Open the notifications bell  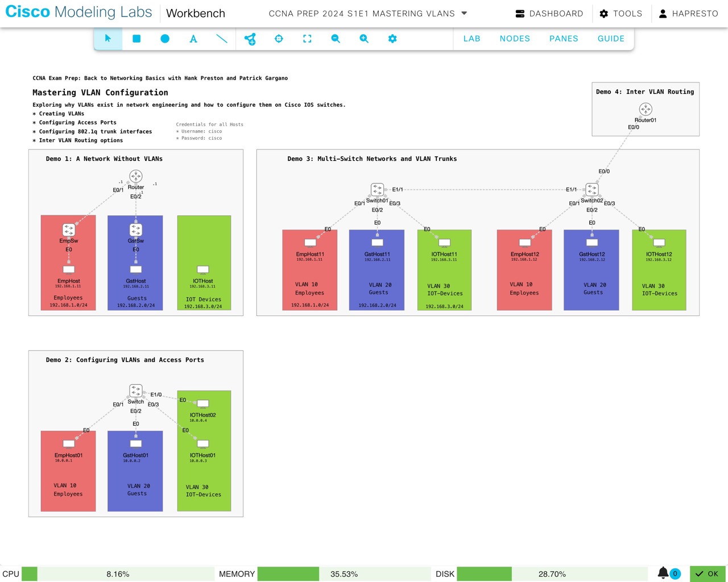click(663, 573)
